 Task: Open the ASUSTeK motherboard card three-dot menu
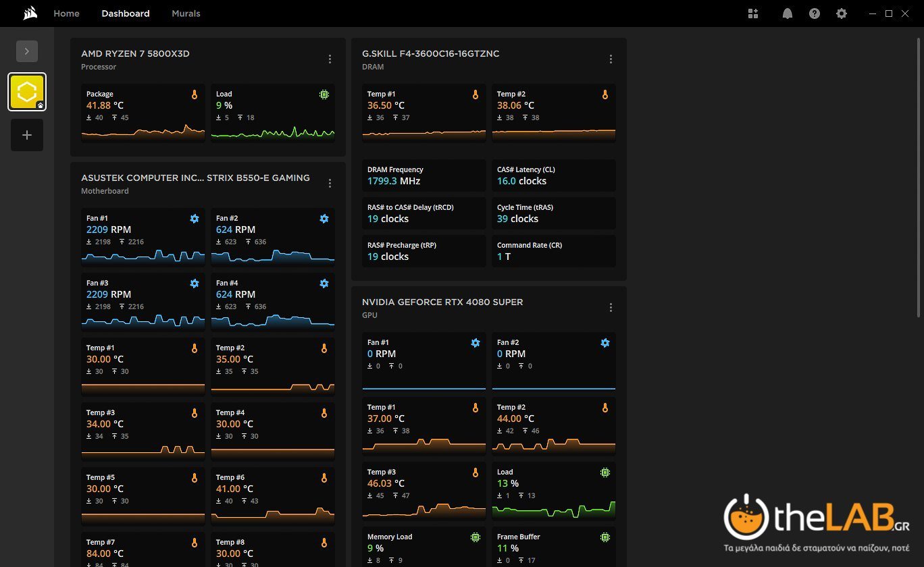[330, 184]
